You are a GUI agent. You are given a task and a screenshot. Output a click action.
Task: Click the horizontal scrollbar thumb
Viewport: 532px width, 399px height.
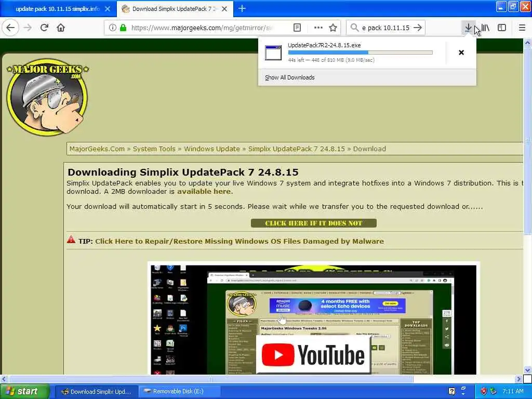coord(211,379)
